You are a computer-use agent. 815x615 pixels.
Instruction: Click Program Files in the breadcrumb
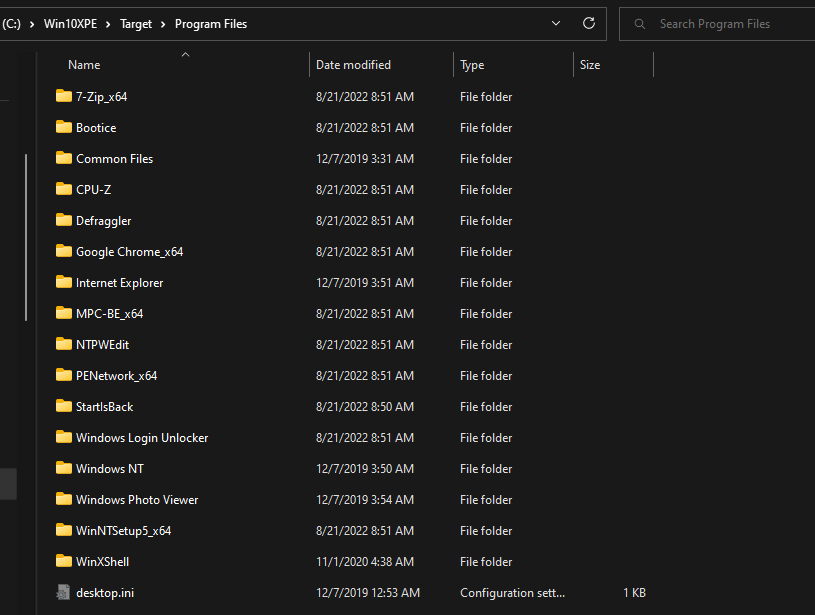211,24
